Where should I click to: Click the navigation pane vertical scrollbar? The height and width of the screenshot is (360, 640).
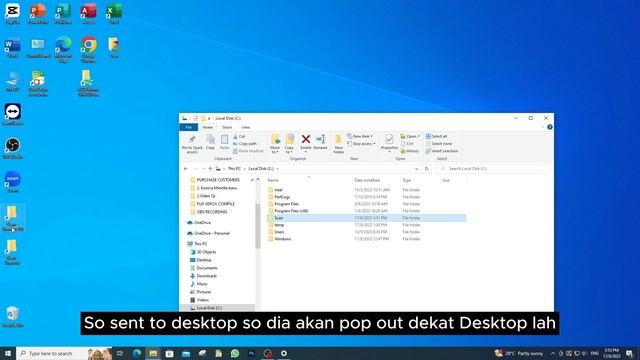[x=258, y=227]
